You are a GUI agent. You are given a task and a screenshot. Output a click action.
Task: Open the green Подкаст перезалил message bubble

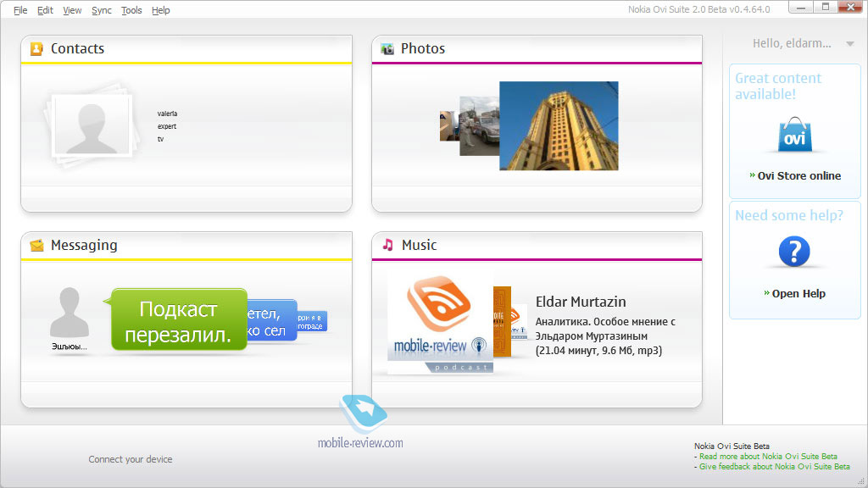(x=179, y=319)
